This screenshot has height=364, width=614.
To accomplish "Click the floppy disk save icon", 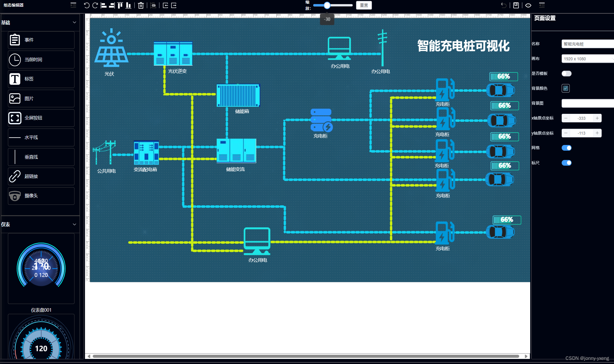I will tap(516, 5).
